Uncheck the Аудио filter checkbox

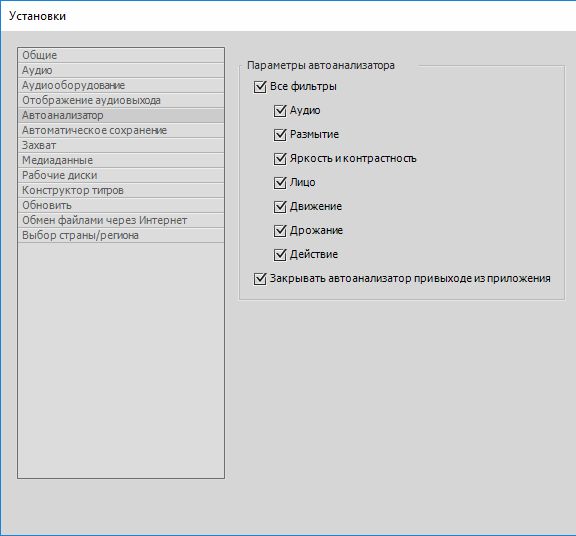pos(280,111)
